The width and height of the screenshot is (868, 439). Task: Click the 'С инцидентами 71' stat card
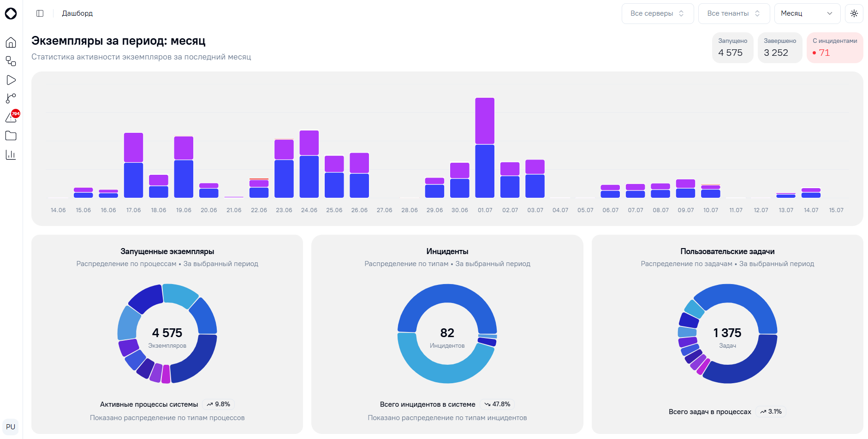[x=835, y=47]
